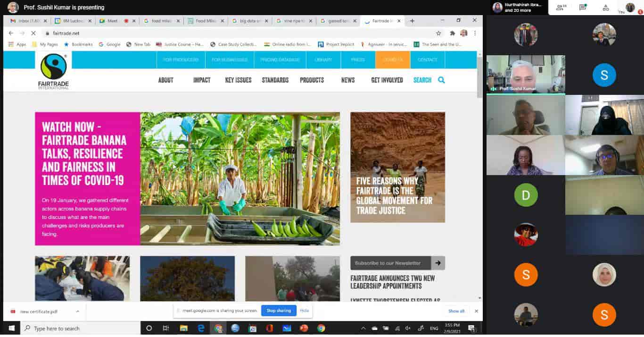Viewport: 644px width, 337px height.
Task: Click the magnifier icon beside SEARCH
Action: click(441, 80)
